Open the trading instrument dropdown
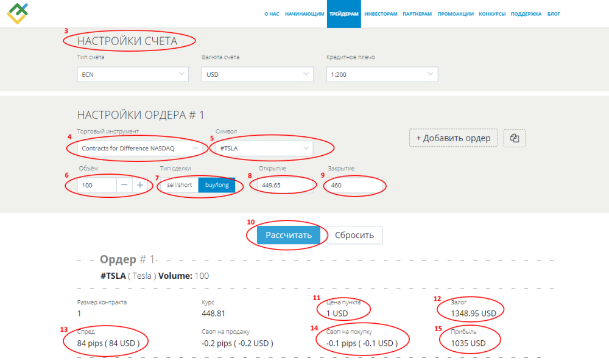The width and height of the screenshot is (609, 364). [140, 149]
